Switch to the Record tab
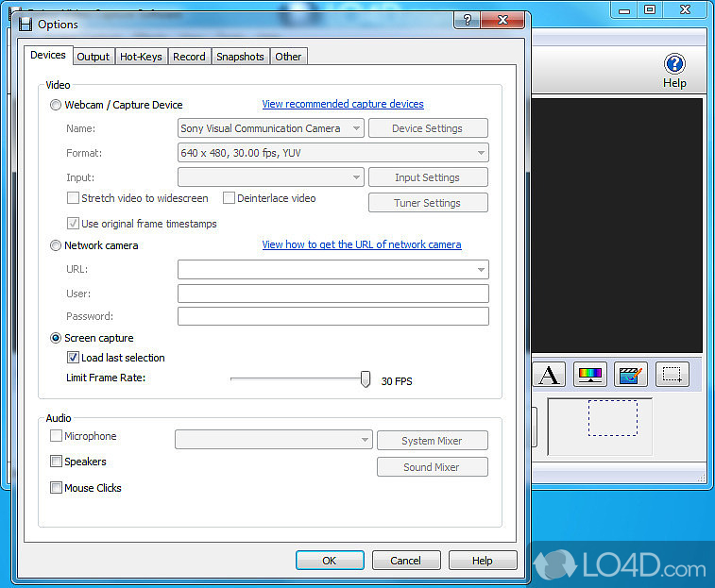The height and width of the screenshot is (588, 715). (x=189, y=57)
